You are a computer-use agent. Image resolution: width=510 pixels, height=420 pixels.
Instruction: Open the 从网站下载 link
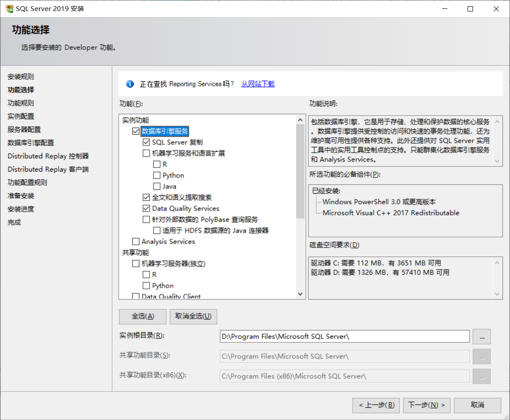tap(258, 84)
